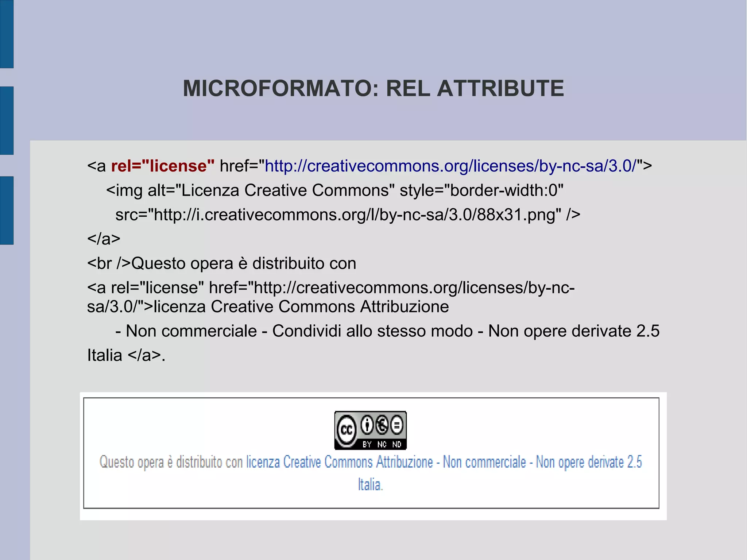Click the BY label on the badge
The height and width of the screenshot is (560, 747).
tap(367, 444)
